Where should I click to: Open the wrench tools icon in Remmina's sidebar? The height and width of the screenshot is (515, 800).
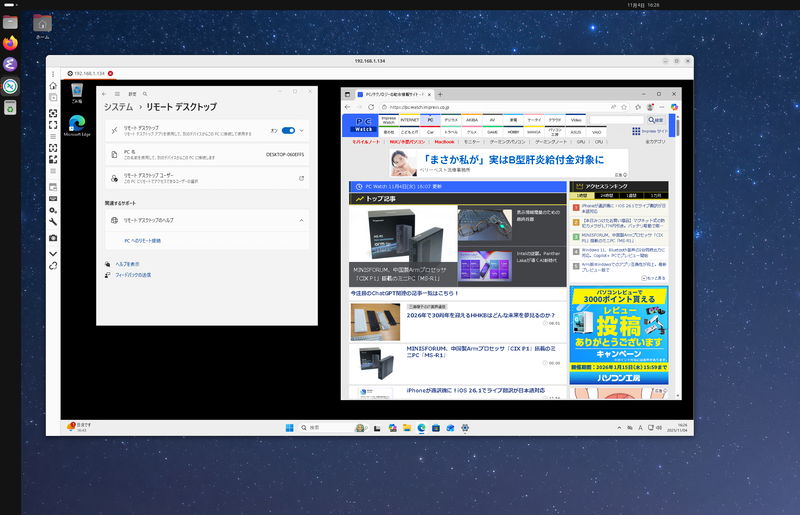point(53,222)
